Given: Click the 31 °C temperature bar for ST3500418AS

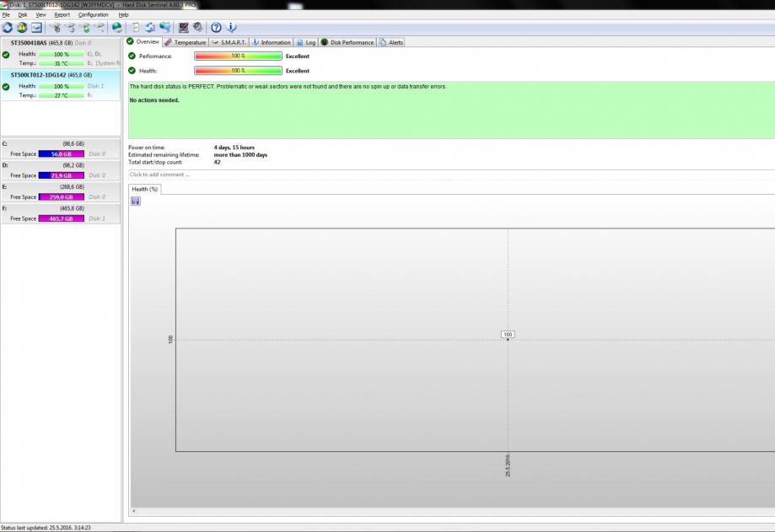Looking at the screenshot, I should coord(62,63).
